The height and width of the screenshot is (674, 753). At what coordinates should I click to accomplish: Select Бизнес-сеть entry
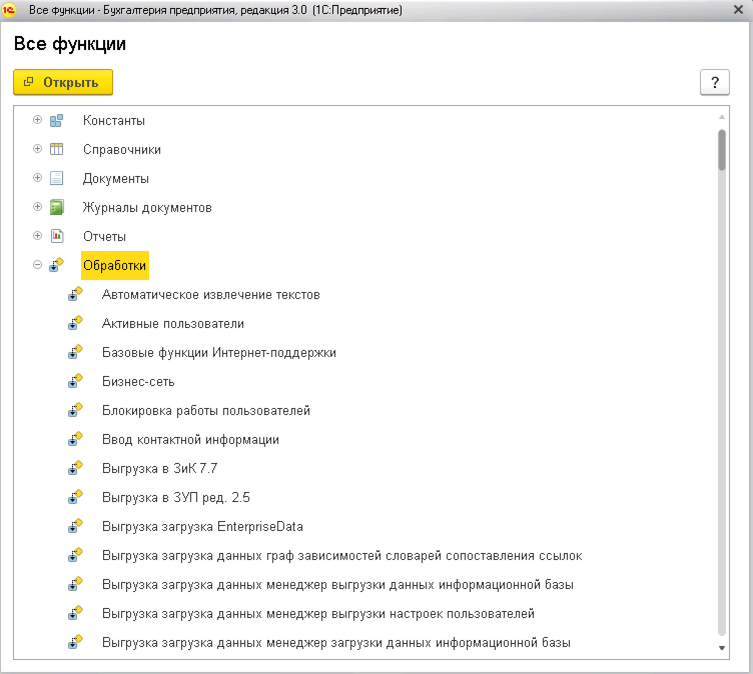138,381
